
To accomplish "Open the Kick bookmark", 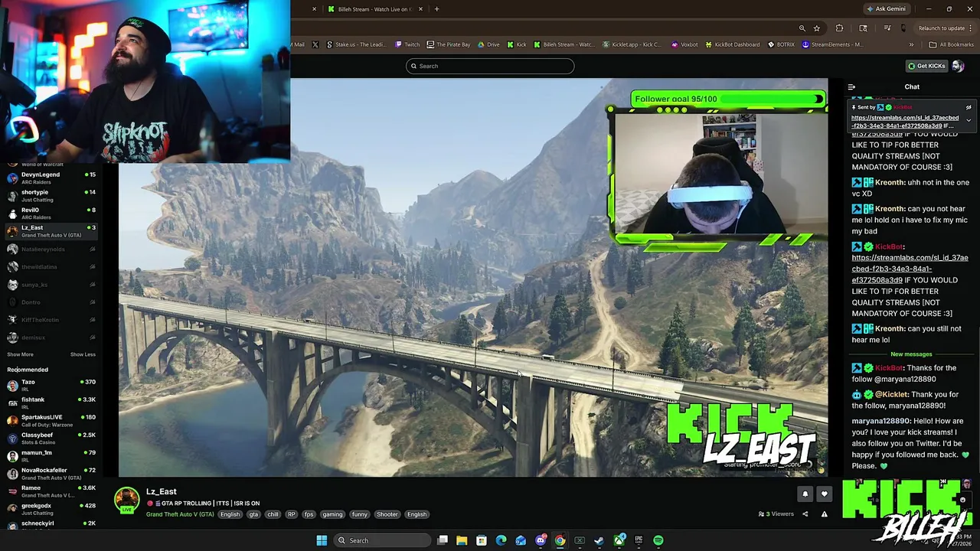I will 517,44.
